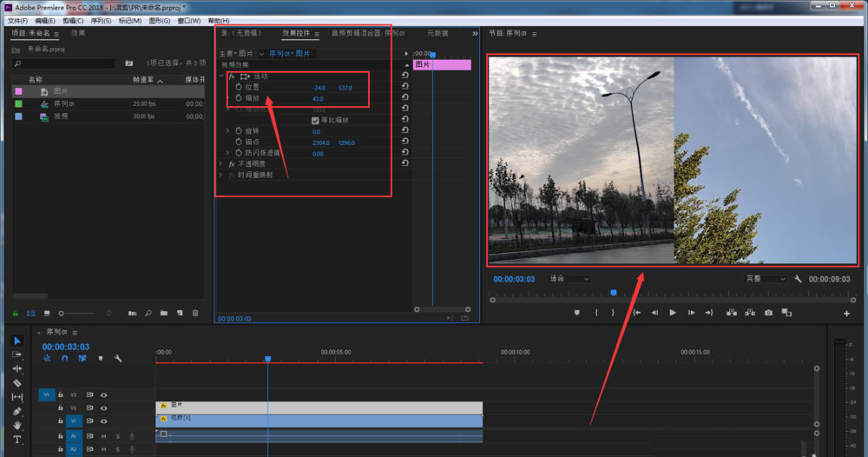Select the Pen tool
The image size is (868, 457).
pyautogui.click(x=17, y=412)
